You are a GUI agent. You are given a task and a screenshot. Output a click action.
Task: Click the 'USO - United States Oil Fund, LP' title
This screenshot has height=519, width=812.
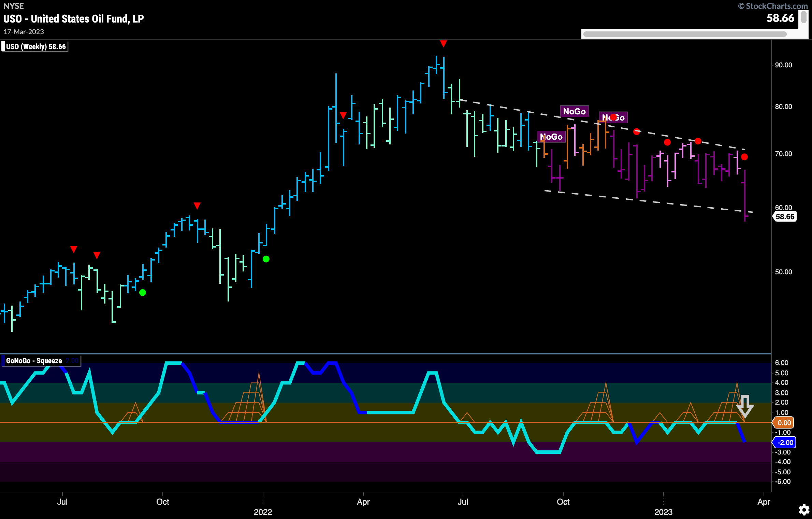[x=74, y=18]
